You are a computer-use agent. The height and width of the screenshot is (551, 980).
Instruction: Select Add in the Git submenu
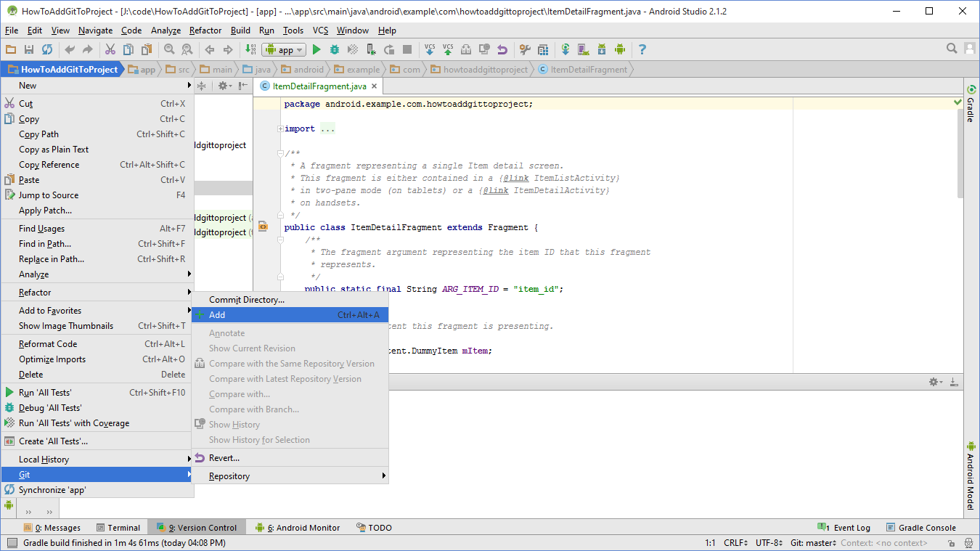(x=290, y=315)
